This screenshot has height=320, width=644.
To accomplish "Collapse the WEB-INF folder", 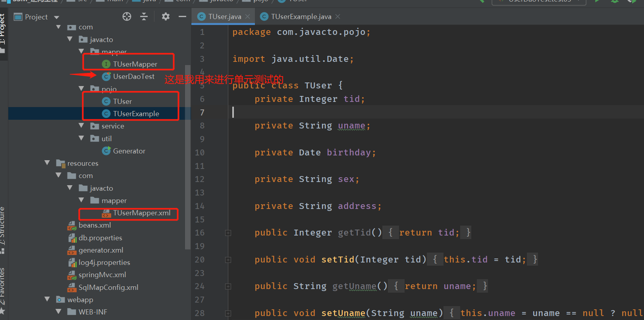I will coord(59,312).
